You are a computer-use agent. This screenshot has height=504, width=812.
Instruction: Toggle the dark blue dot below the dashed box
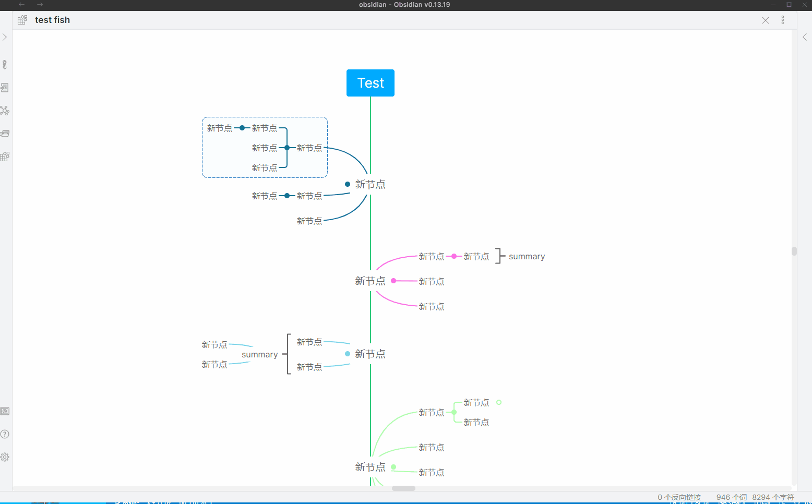click(287, 196)
